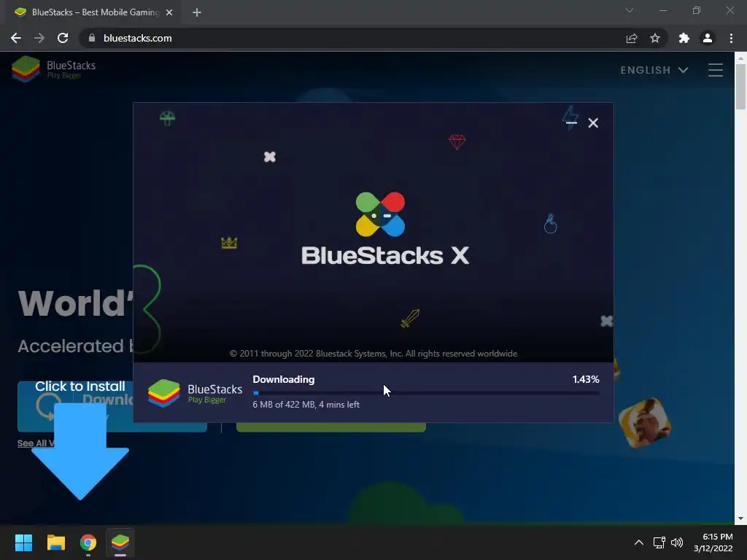Show hidden system tray icons

coord(639,542)
